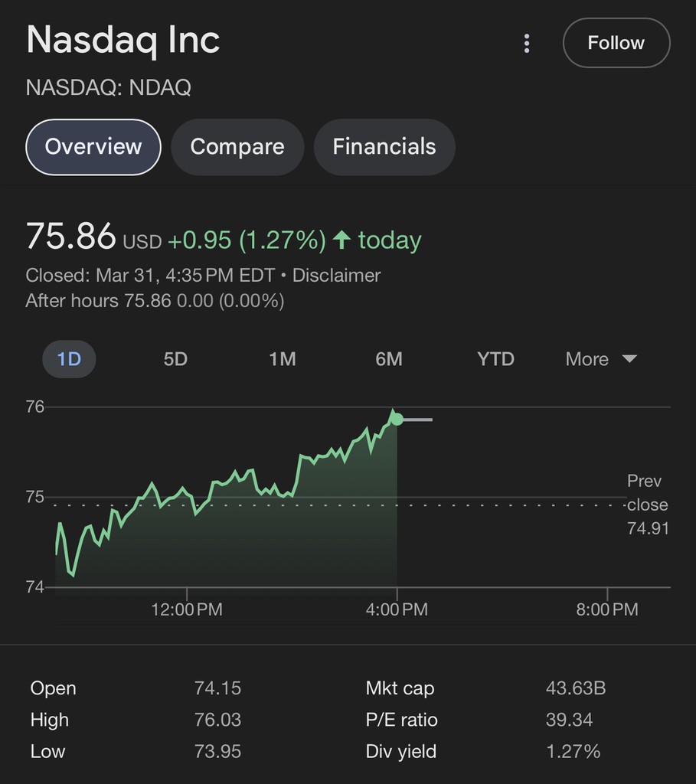Switch to the Compare tab
This screenshot has width=696, height=784.
(x=237, y=147)
